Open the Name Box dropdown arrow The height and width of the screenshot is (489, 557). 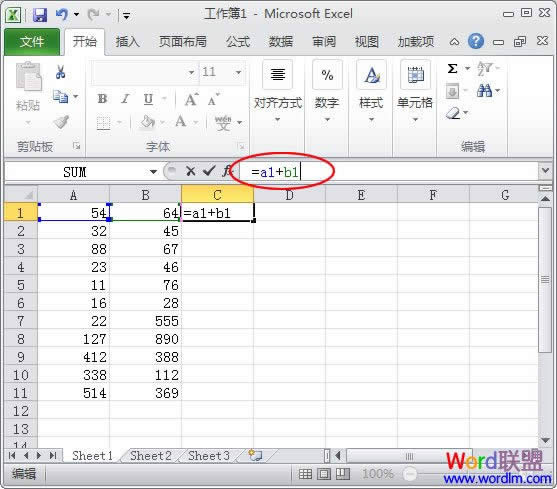[x=153, y=172]
